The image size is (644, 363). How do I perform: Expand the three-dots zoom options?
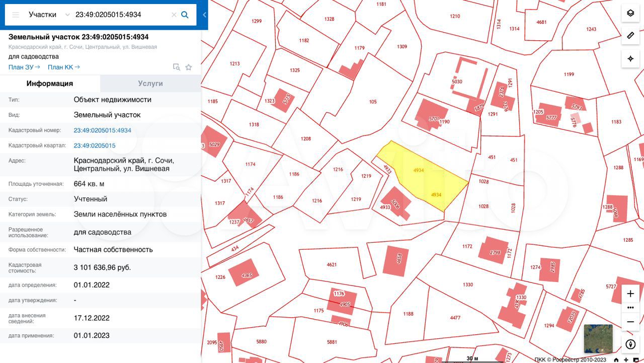click(x=630, y=308)
